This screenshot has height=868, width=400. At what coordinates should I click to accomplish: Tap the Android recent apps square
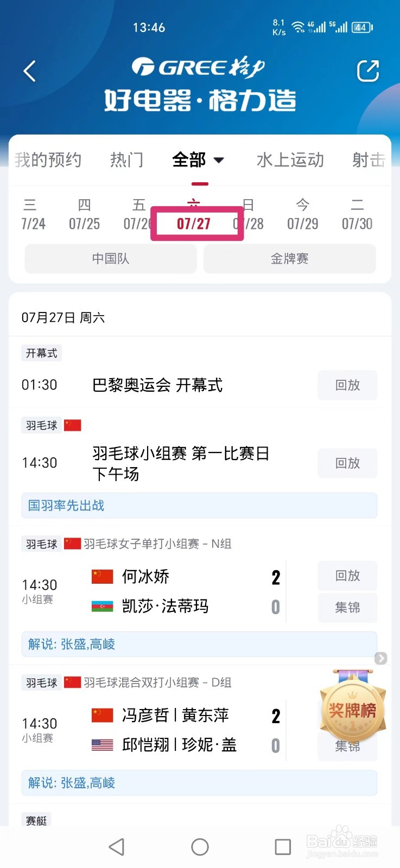click(x=283, y=847)
